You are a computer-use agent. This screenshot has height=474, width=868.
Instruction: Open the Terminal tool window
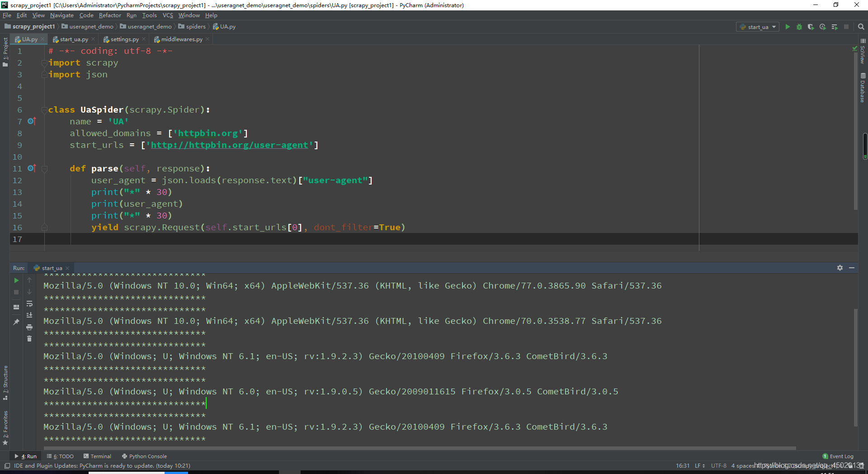[97, 456]
